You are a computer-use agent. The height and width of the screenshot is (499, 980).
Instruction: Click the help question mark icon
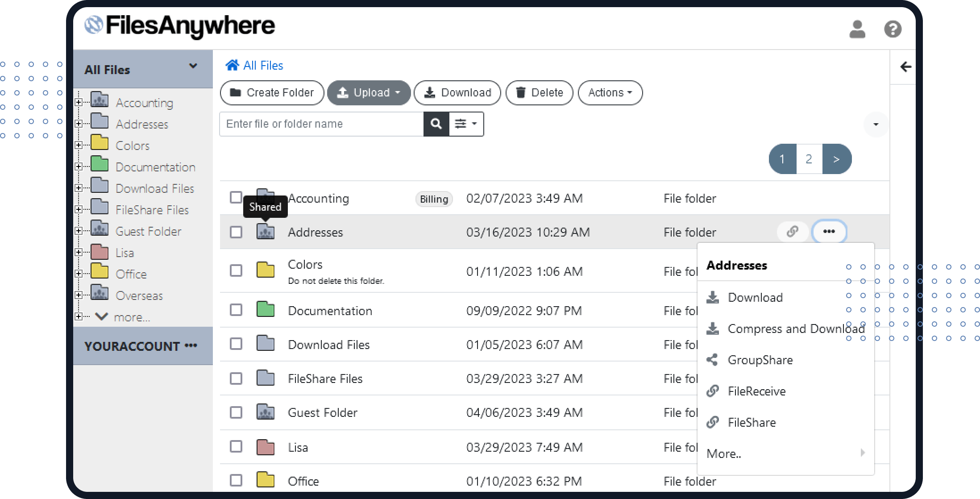click(x=893, y=29)
